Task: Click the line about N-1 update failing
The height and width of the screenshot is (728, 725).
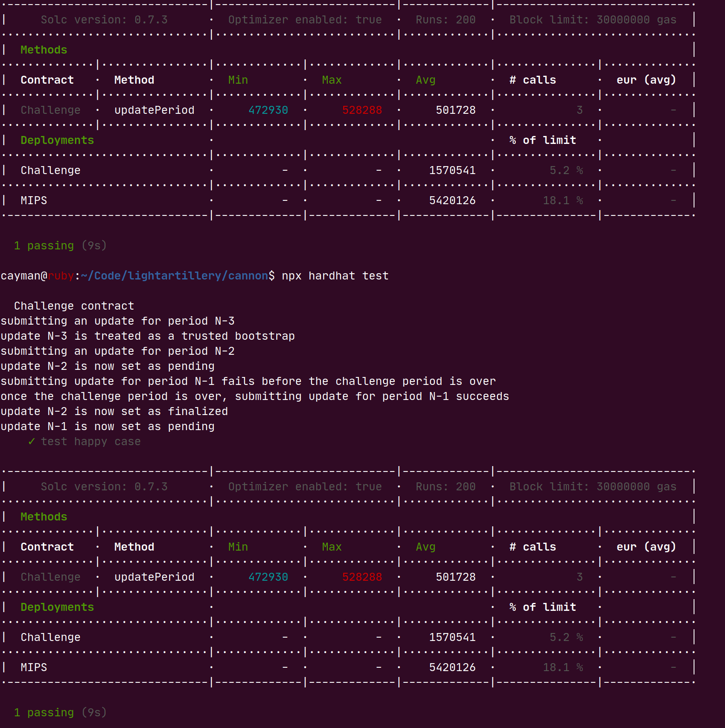Action: 248,382
